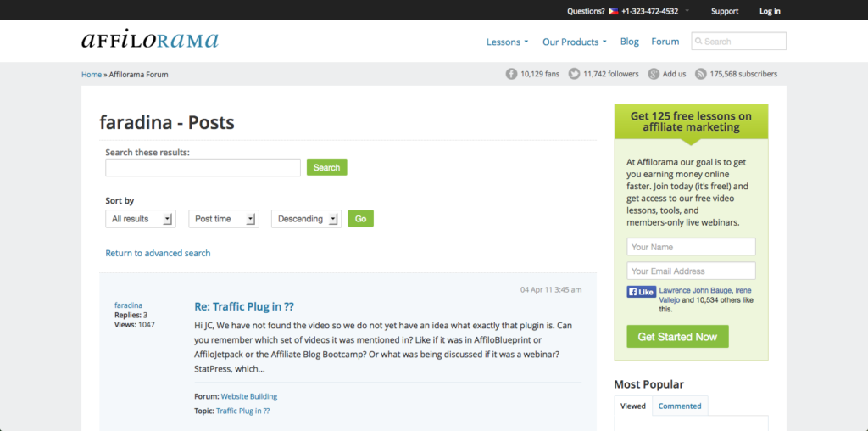The width and height of the screenshot is (868, 431).
Task: Click the 10,129 fans text
Action: coord(540,74)
